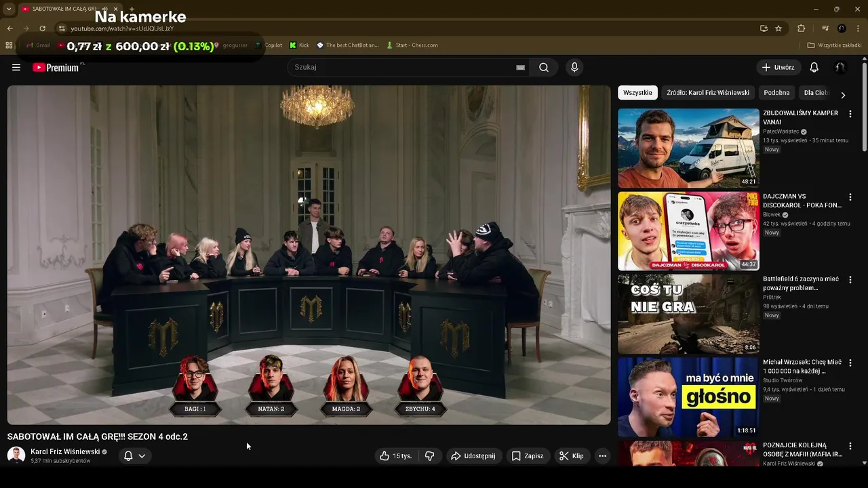Open more actions ellipsis under the video
This screenshot has height=488, width=868.
coord(602,456)
